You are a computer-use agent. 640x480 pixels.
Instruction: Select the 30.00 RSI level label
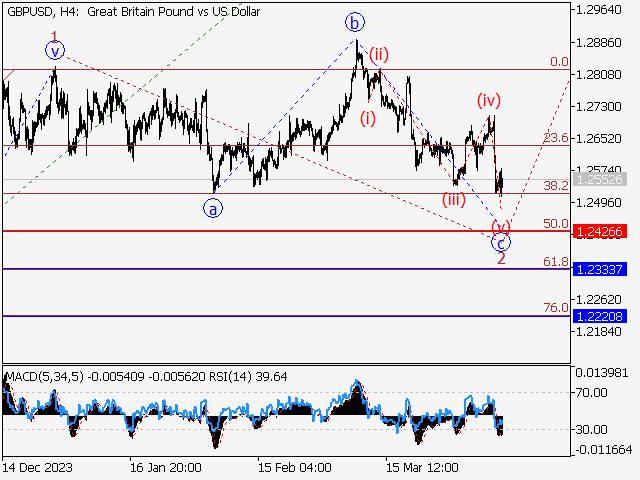(591, 429)
